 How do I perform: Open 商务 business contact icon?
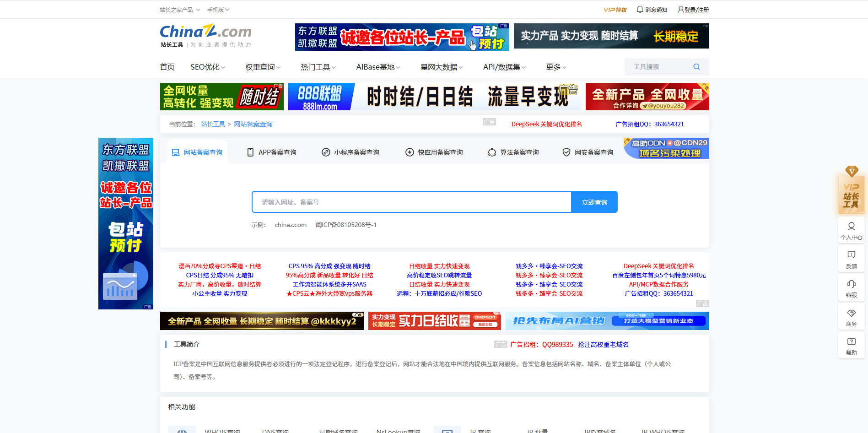coord(851,316)
